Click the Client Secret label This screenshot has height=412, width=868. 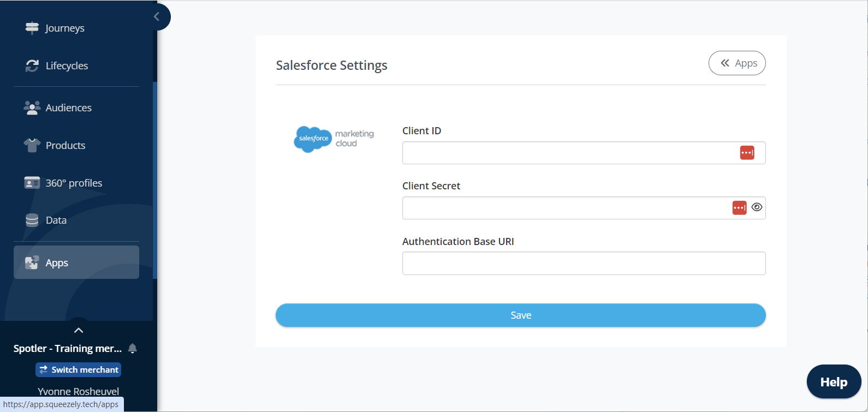(x=431, y=186)
